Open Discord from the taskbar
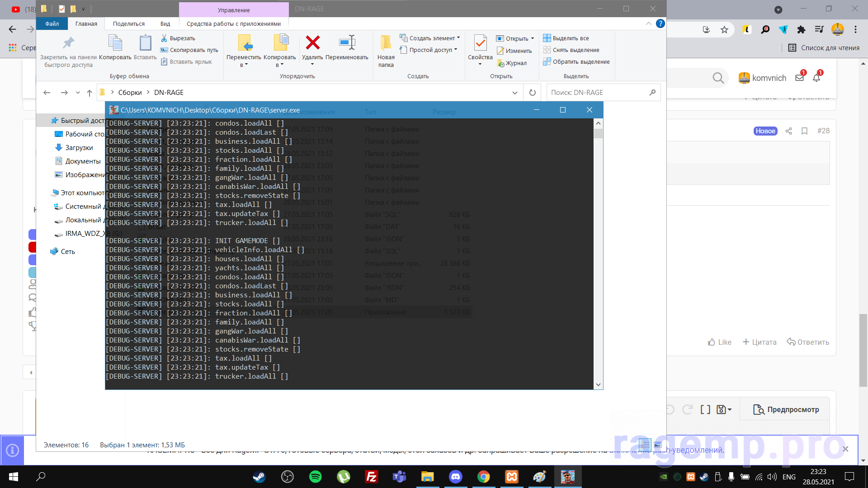Viewport: 868px width, 488px height. [455, 477]
